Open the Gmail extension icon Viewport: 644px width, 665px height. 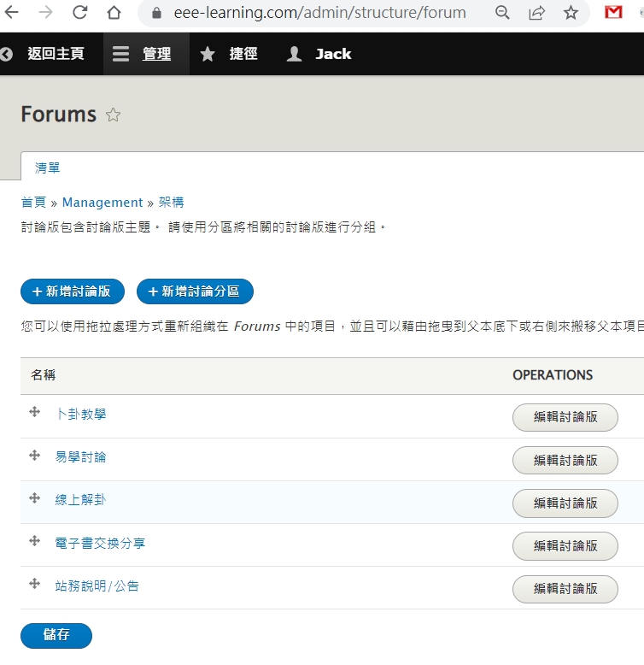(613, 13)
